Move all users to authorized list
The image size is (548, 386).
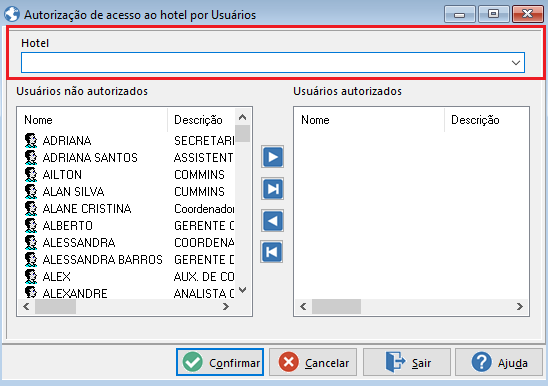273,189
